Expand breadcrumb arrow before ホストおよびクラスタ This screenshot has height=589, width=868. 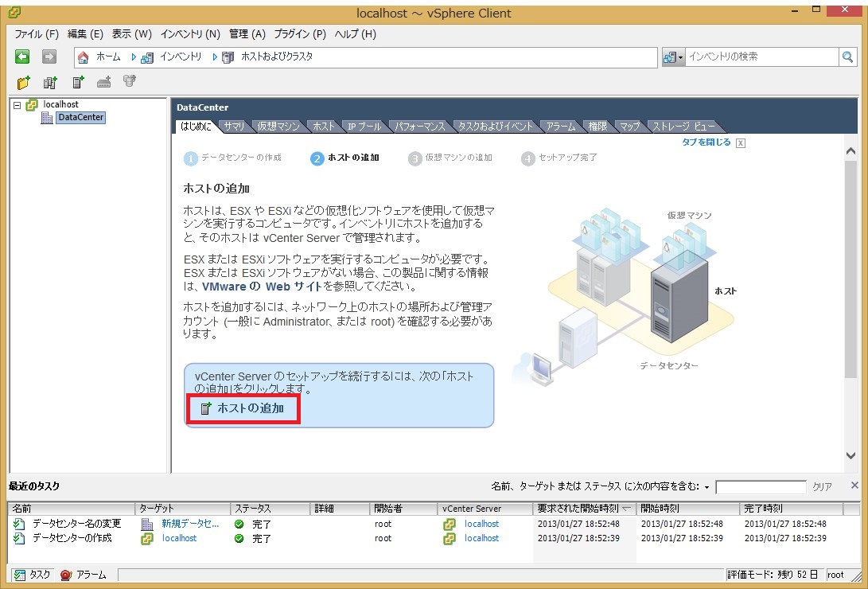pyautogui.click(x=215, y=57)
